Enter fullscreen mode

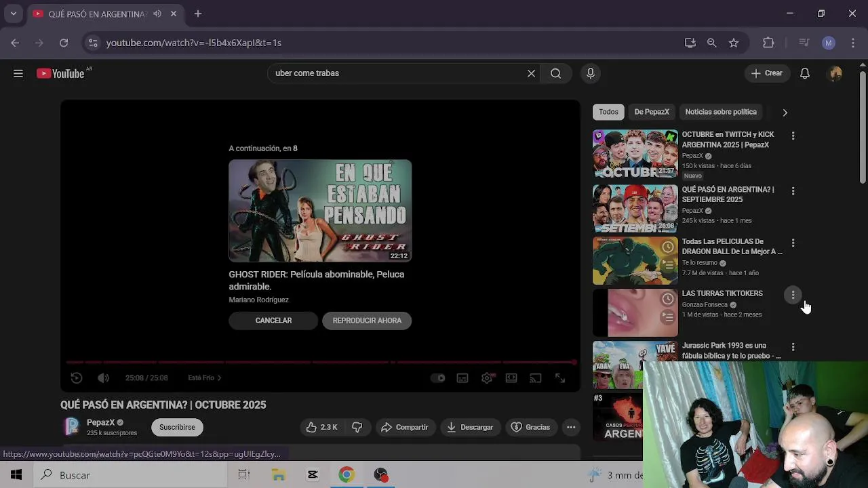click(560, 378)
